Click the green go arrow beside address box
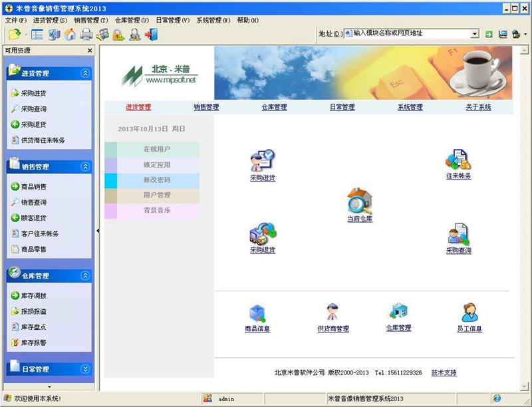The image size is (532, 407). pos(489,34)
